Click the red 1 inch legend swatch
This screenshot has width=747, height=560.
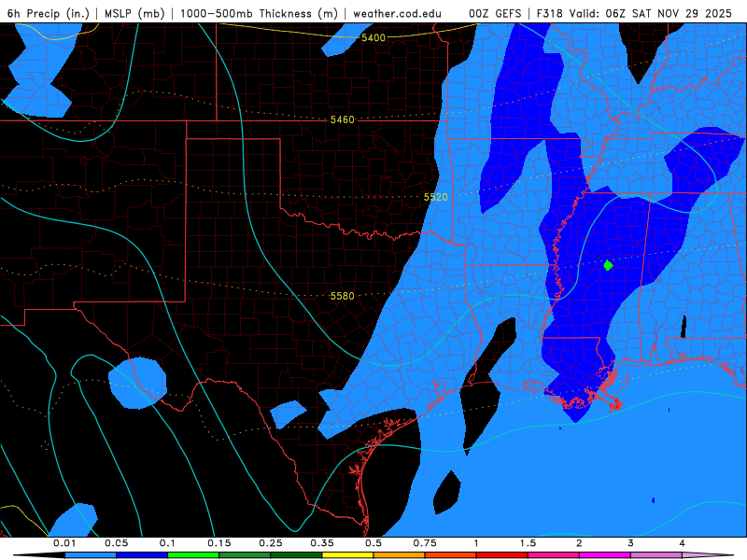coord(502,555)
